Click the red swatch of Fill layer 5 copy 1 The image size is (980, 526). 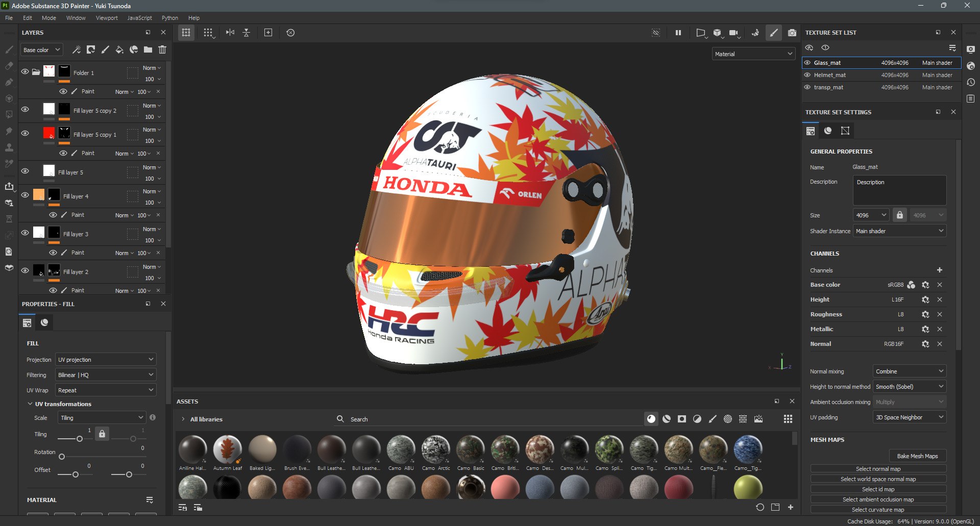[49, 133]
